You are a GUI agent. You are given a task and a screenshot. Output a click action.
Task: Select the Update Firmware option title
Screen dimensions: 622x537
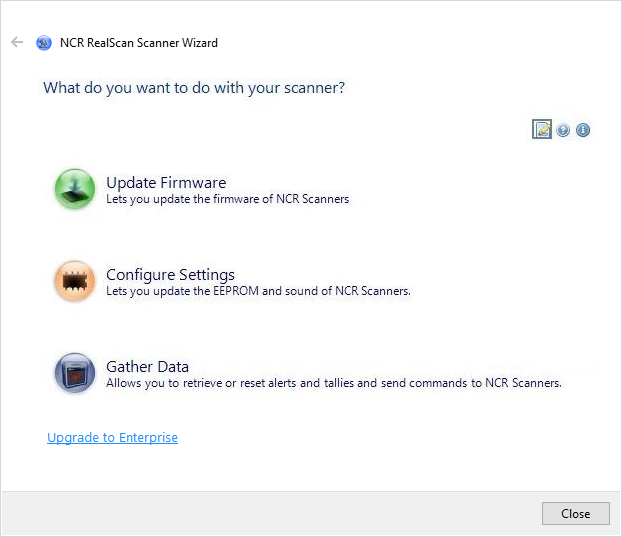(166, 183)
